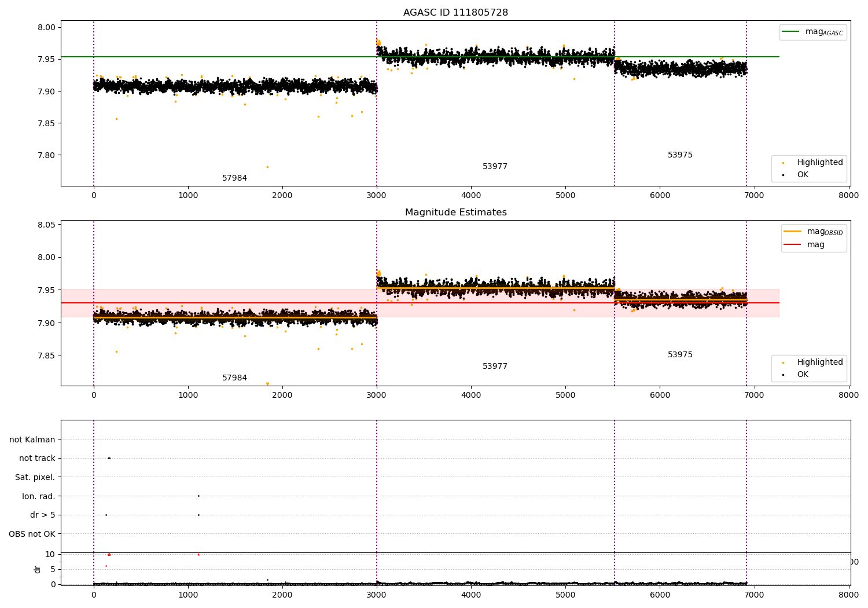Click the 57984 label in the top plot

tap(234, 178)
